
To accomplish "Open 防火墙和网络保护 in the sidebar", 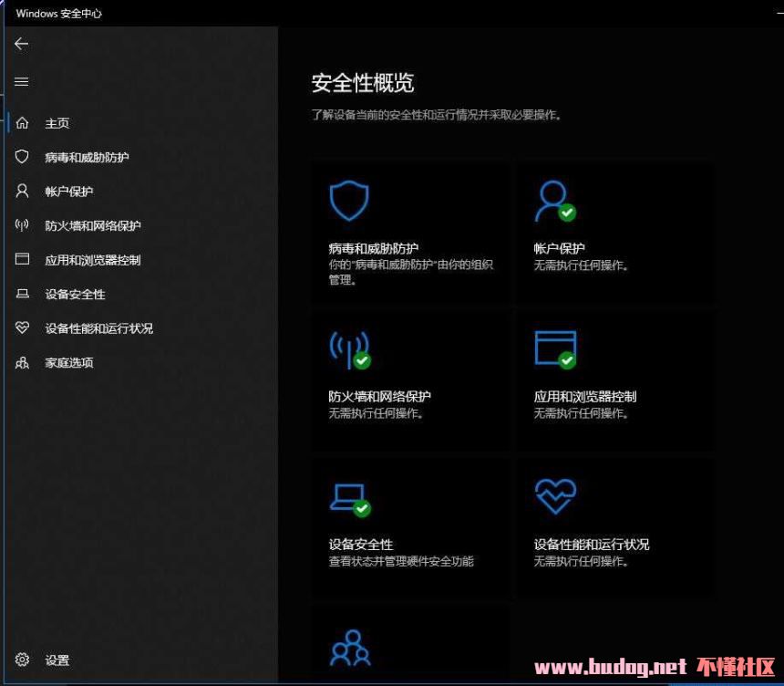I will coord(93,225).
